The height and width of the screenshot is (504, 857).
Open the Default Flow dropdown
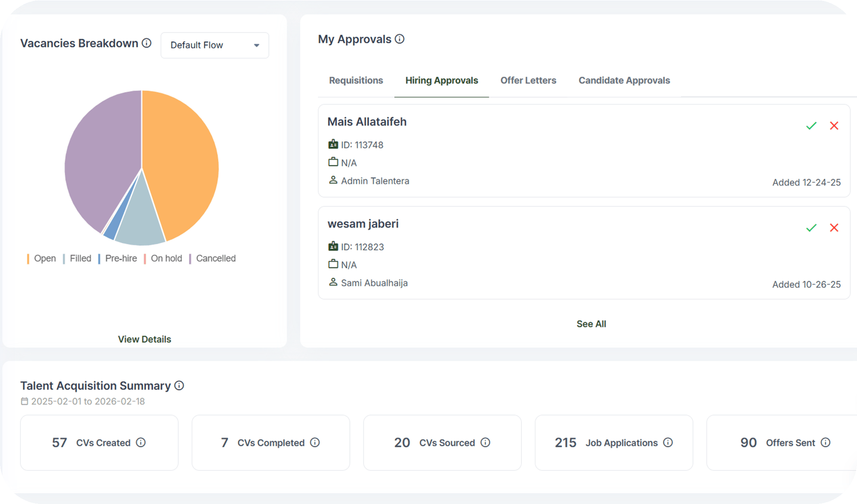pyautogui.click(x=215, y=45)
